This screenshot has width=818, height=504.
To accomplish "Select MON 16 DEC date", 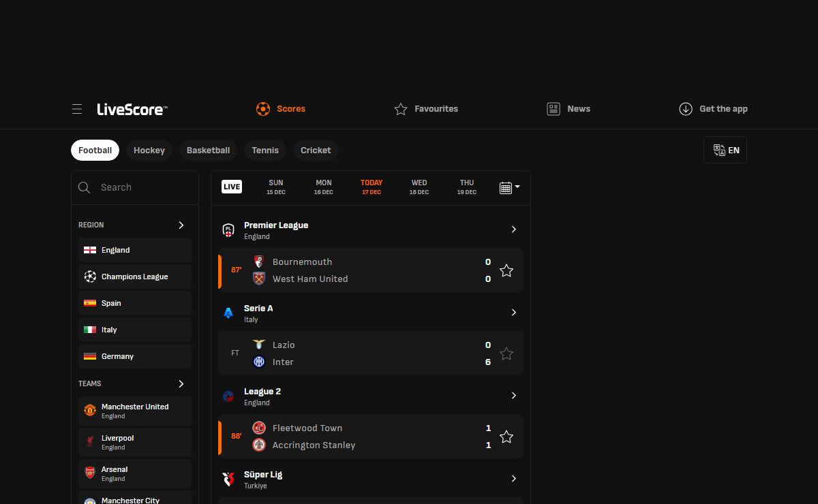I will [324, 187].
